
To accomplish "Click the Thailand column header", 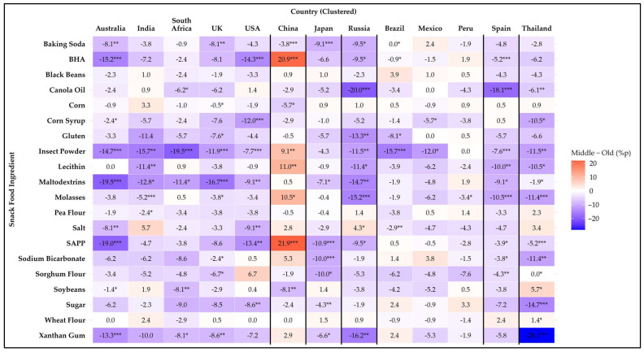I will point(537,28).
